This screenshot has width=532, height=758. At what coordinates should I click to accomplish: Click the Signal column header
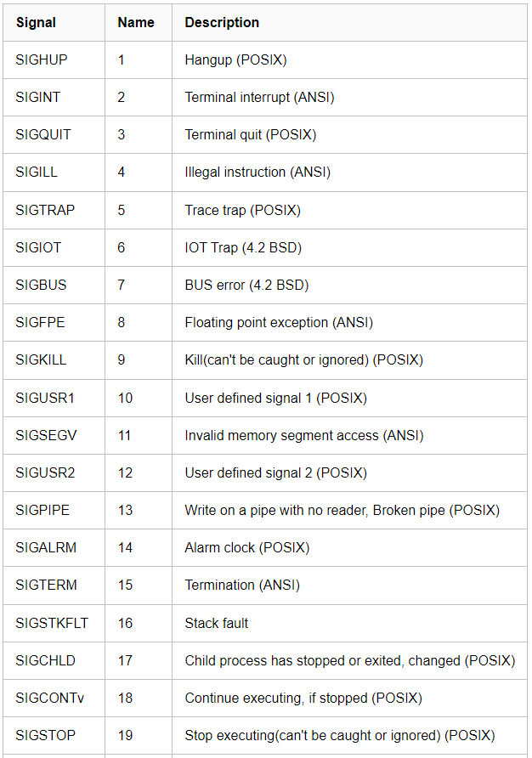[x=36, y=23]
